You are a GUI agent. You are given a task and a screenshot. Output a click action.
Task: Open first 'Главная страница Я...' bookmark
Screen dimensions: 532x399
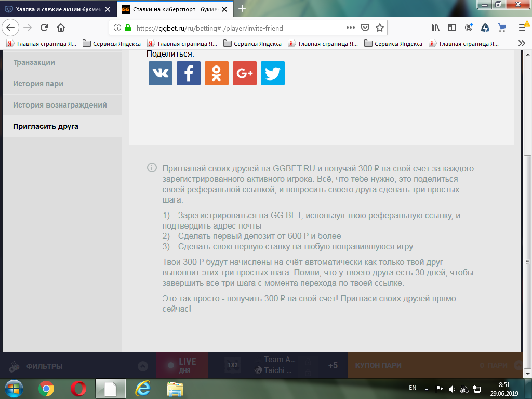42,44
